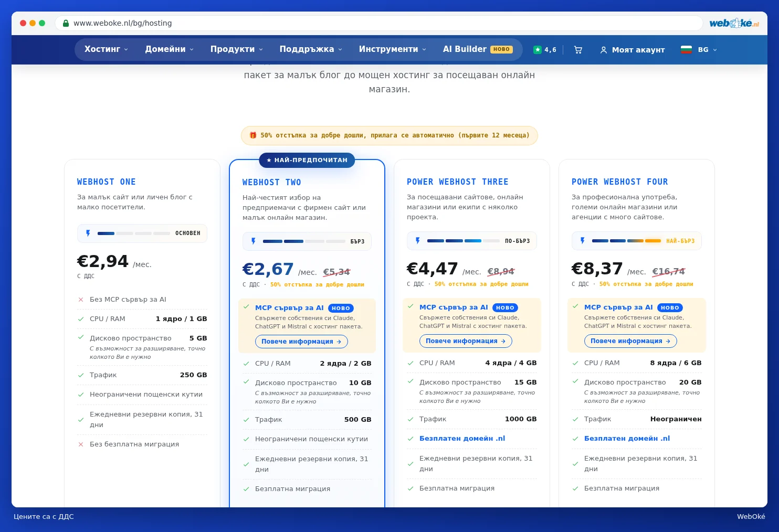The width and height of the screenshot is (779, 532).
Task: Expand the Хостинг menu
Action: coord(106,49)
